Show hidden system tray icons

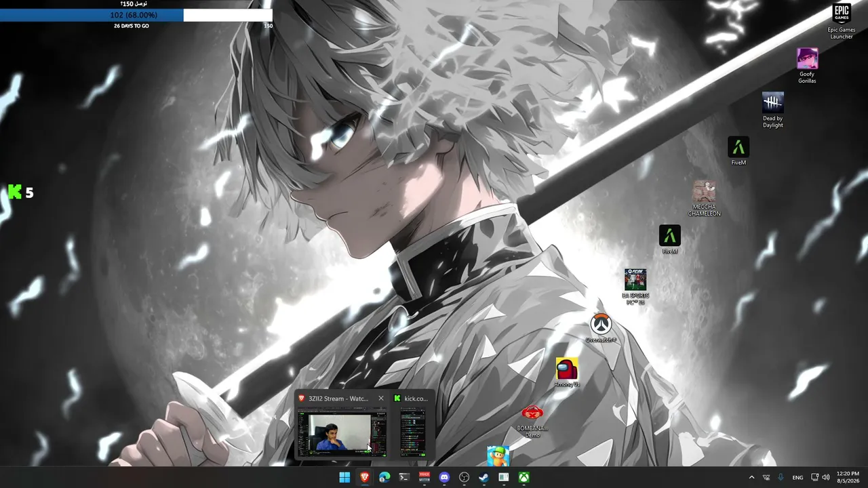tap(751, 477)
